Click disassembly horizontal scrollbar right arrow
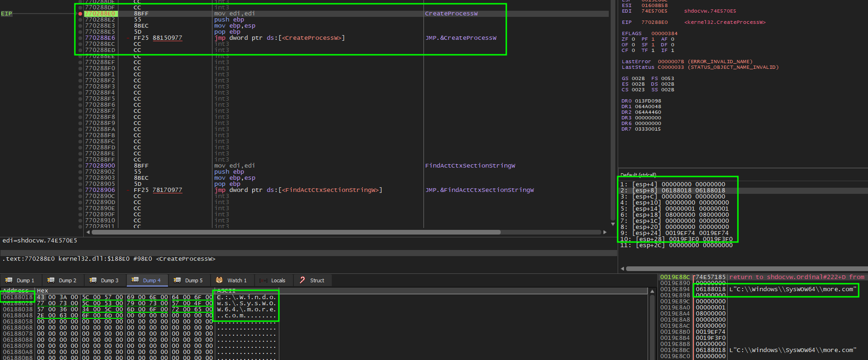 (605, 232)
